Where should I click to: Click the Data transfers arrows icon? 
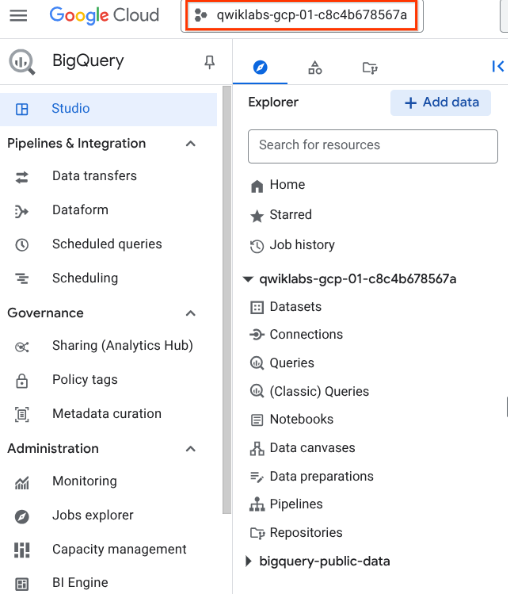tap(22, 177)
